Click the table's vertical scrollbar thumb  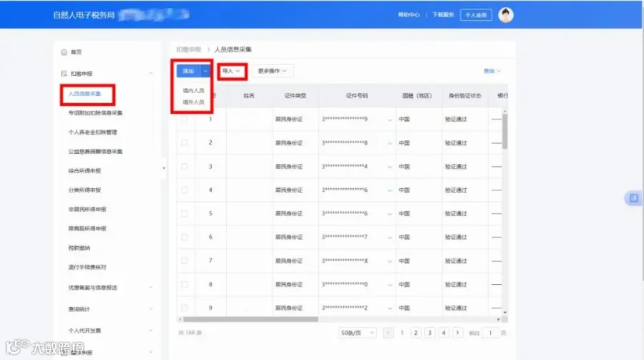504,132
